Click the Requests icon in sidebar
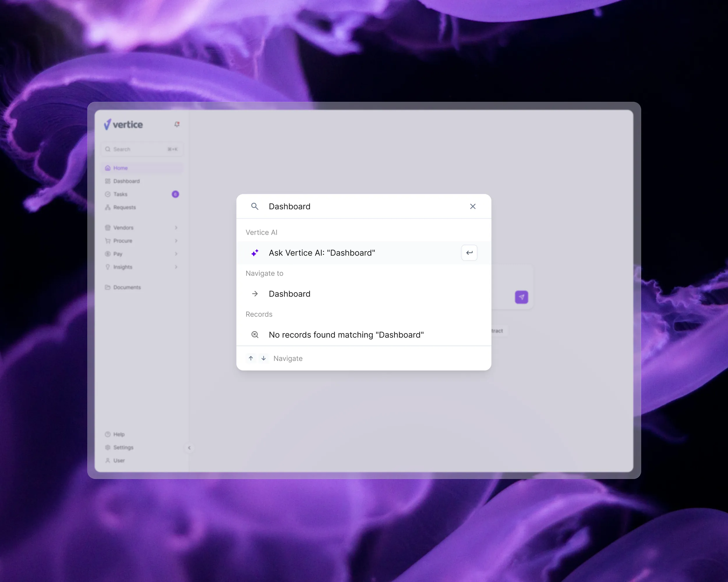Screen dimensions: 728x582 coord(108,207)
